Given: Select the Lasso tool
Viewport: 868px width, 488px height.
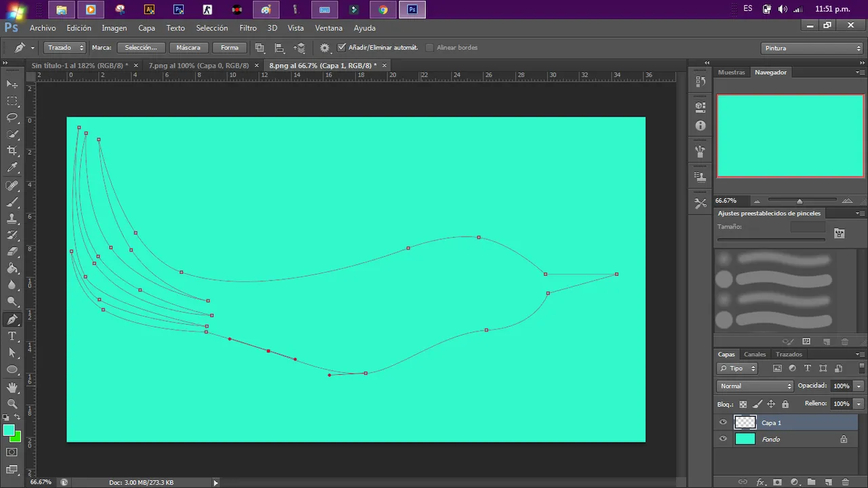Looking at the screenshot, I should (x=12, y=117).
